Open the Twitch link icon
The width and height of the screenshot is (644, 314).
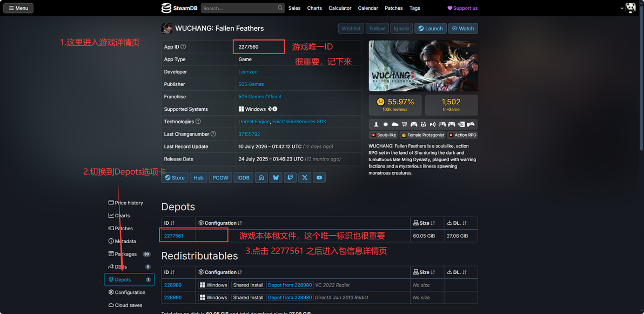point(290,178)
